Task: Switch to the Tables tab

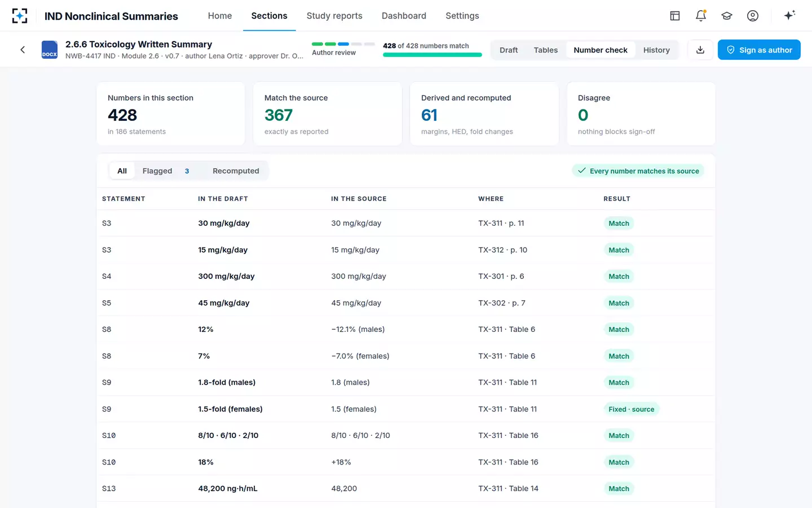Action: point(546,50)
